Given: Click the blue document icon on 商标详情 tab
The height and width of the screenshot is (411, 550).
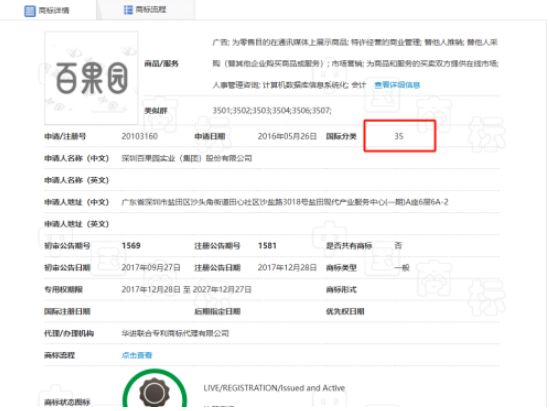Looking at the screenshot, I should pos(30,11).
